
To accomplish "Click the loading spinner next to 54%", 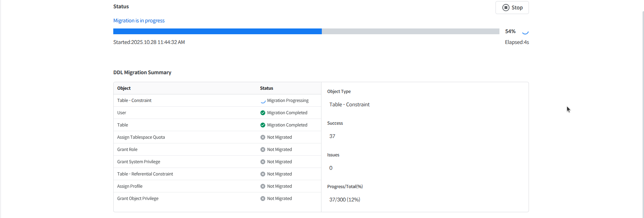I will 525,32.
